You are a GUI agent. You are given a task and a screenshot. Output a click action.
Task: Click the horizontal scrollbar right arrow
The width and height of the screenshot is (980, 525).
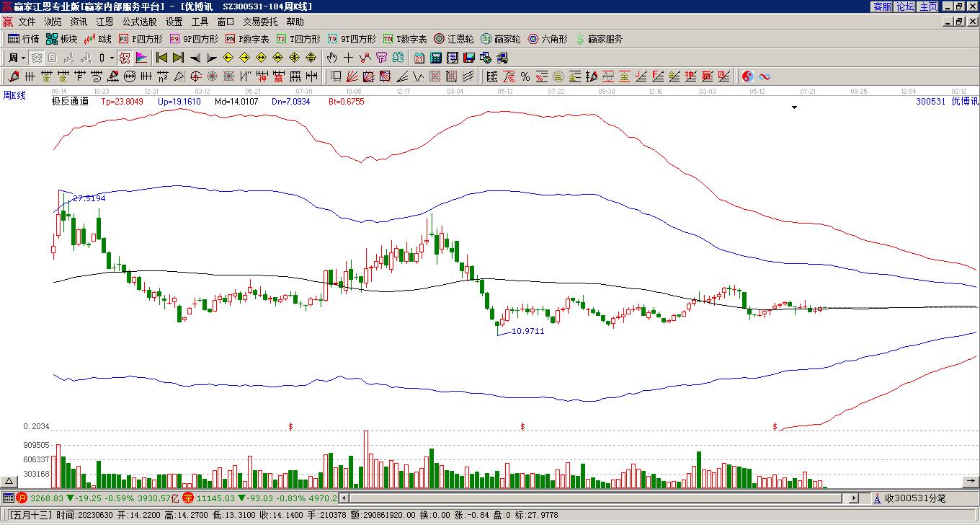[x=855, y=498]
